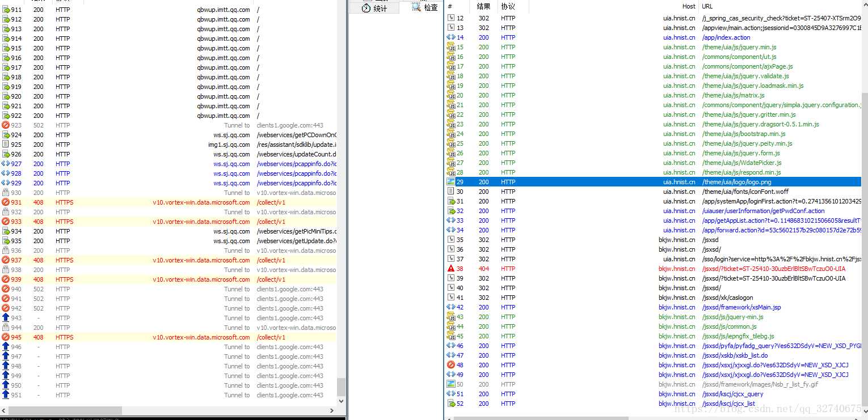
Task: Select session 20 matrix.js row
Action: pos(653,95)
